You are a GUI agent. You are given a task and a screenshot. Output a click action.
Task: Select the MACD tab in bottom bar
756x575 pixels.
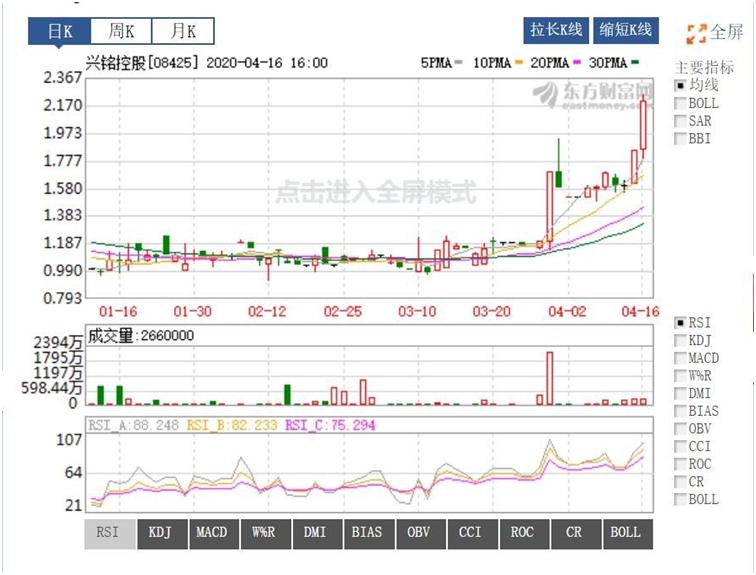tap(214, 534)
